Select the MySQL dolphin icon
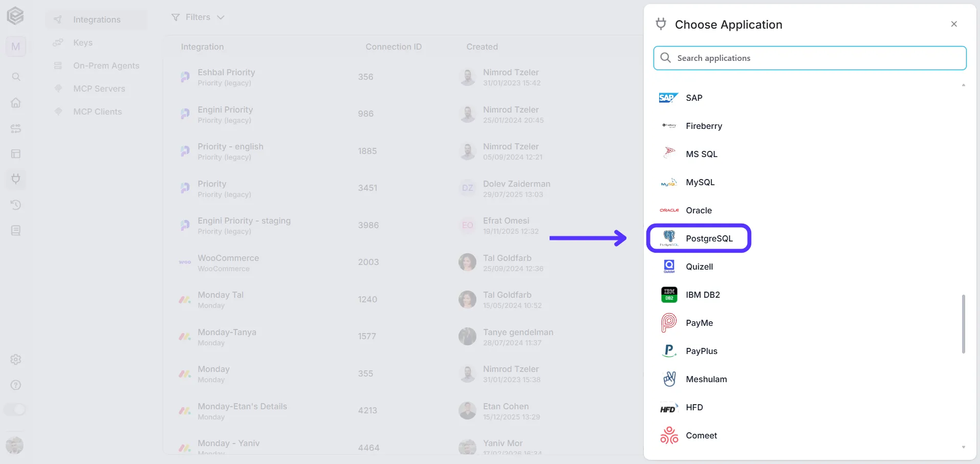Image resolution: width=980 pixels, height=464 pixels. pos(669,182)
